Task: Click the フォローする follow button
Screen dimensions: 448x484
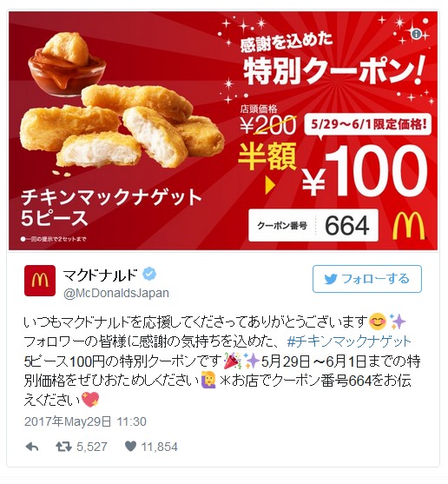Action: pos(367,279)
